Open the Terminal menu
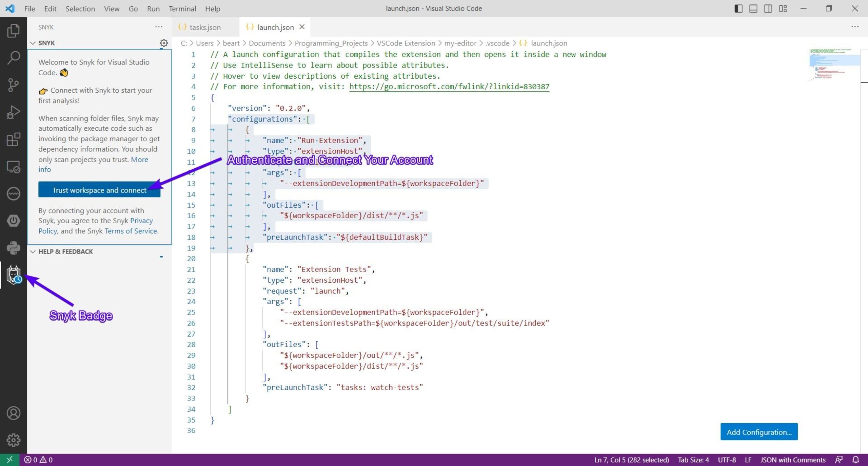 (x=182, y=8)
